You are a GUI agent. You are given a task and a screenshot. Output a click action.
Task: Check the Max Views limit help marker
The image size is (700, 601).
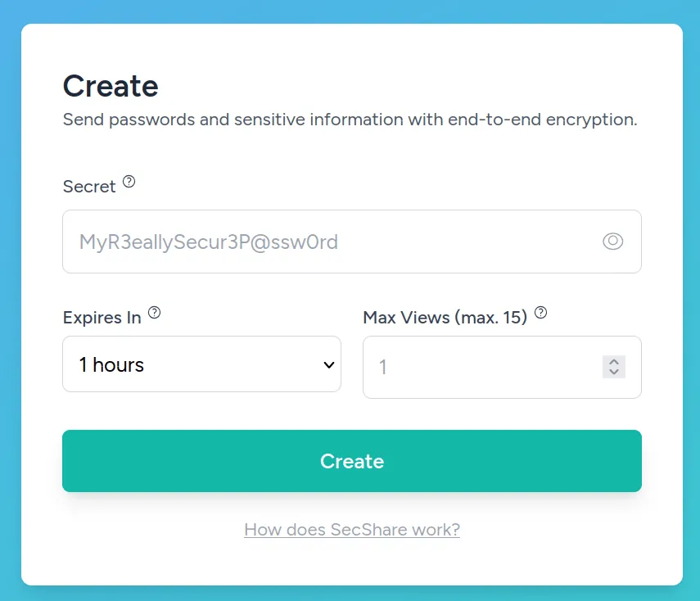(x=540, y=312)
